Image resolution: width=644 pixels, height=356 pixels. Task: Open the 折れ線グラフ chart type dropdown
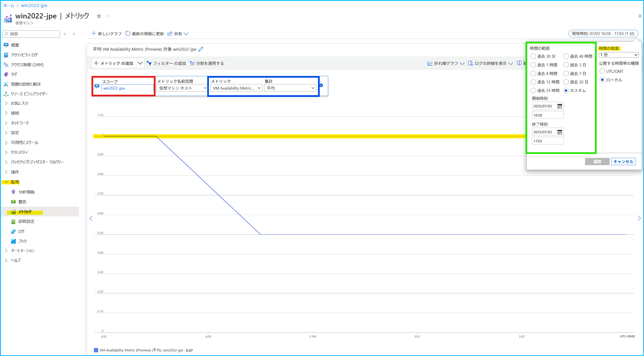[446, 63]
